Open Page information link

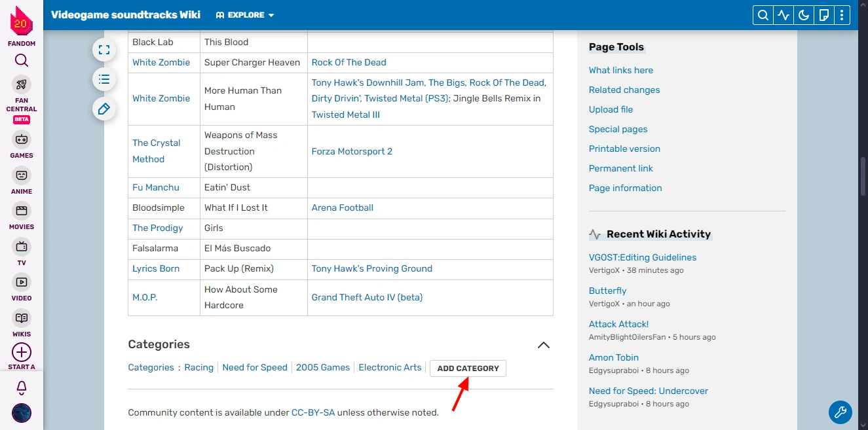[x=626, y=188]
